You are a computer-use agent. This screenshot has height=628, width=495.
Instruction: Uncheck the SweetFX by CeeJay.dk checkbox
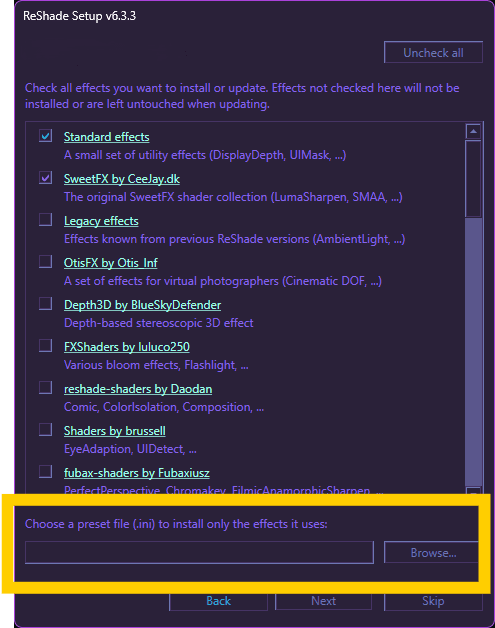tap(45, 178)
